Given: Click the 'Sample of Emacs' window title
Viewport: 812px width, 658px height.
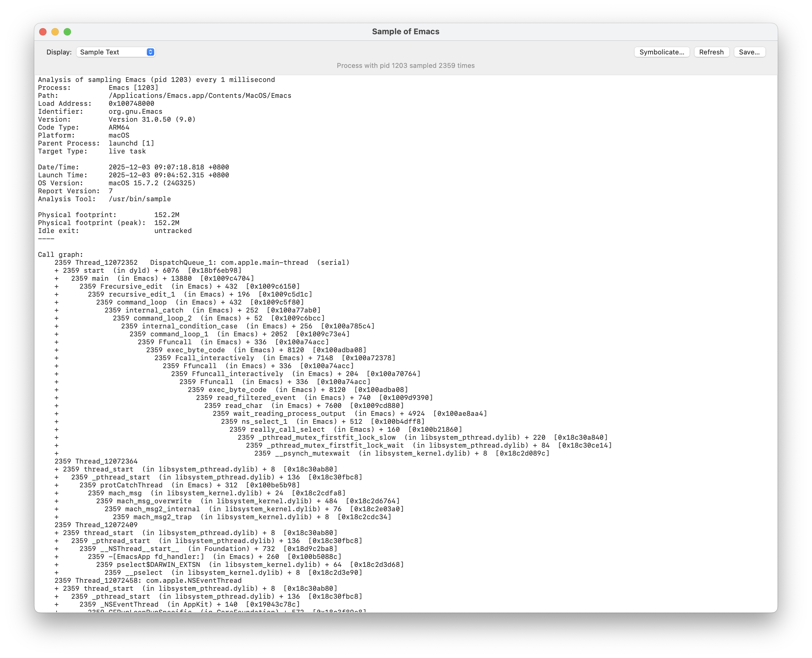Looking at the screenshot, I should 405,31.
